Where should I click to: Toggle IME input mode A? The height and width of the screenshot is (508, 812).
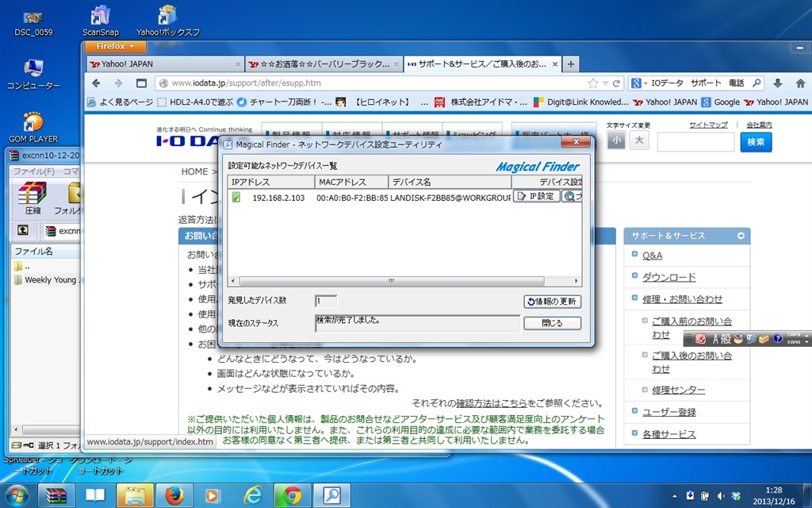(716, 339)
